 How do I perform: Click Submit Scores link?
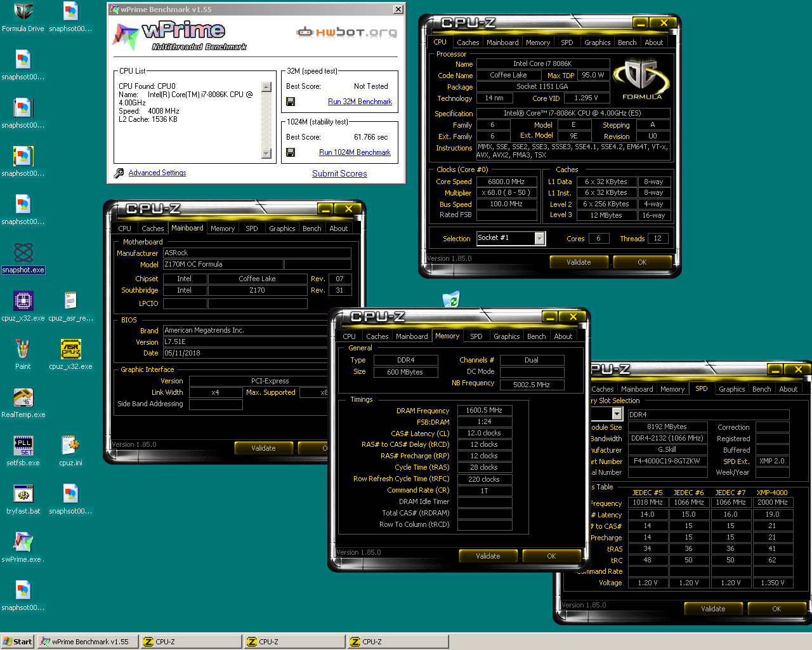[339, 173]
